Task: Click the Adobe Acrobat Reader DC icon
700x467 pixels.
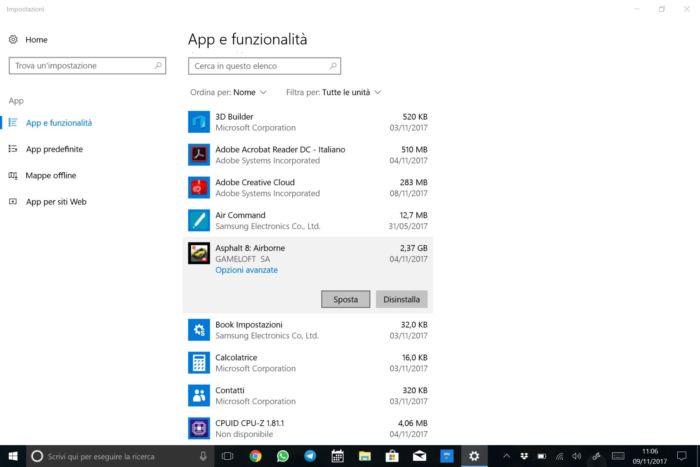Action: [x=199, y=154]
